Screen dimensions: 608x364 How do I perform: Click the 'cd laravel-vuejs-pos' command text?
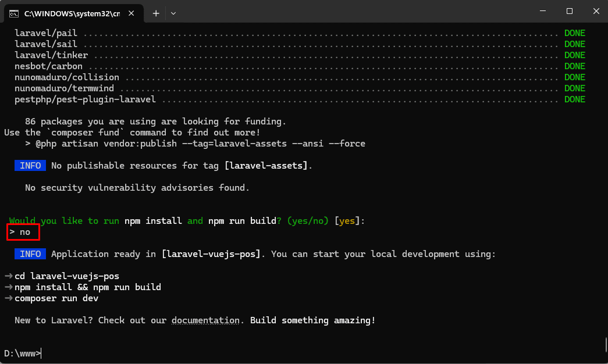coord(67,276)
